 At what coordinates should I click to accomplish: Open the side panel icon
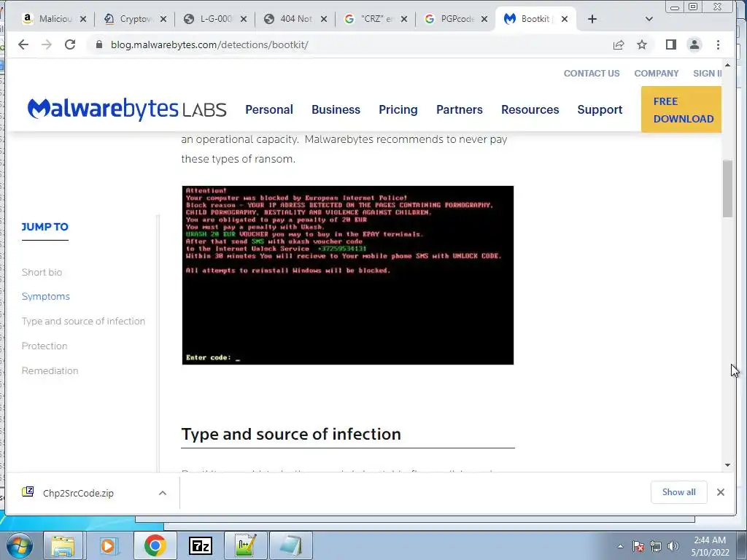671,44
